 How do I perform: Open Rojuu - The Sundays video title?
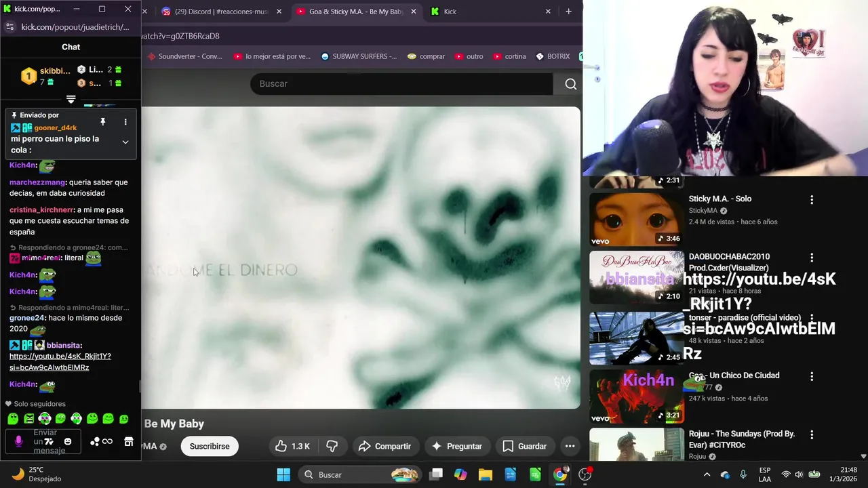741,439
